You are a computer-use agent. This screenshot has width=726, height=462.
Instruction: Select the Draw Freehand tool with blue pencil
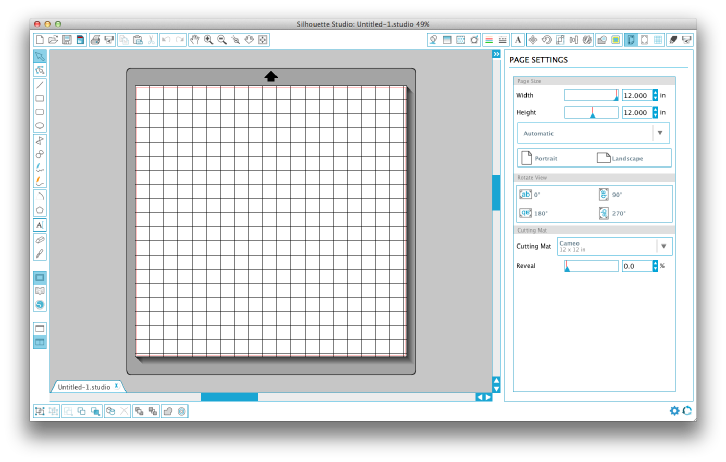40,168
